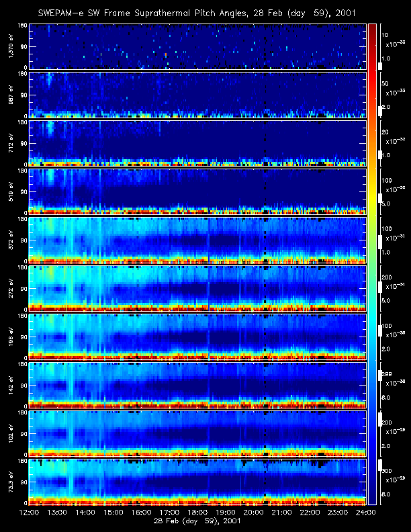Select the 24:00 end time label
This screenshot has width=411, height=532.
point(364,513)
